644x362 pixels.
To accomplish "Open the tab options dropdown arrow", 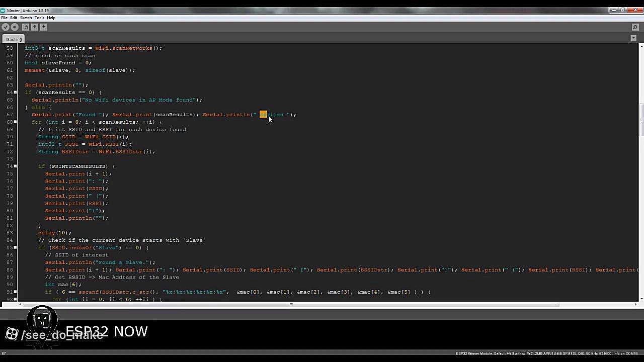I will 633,38.
